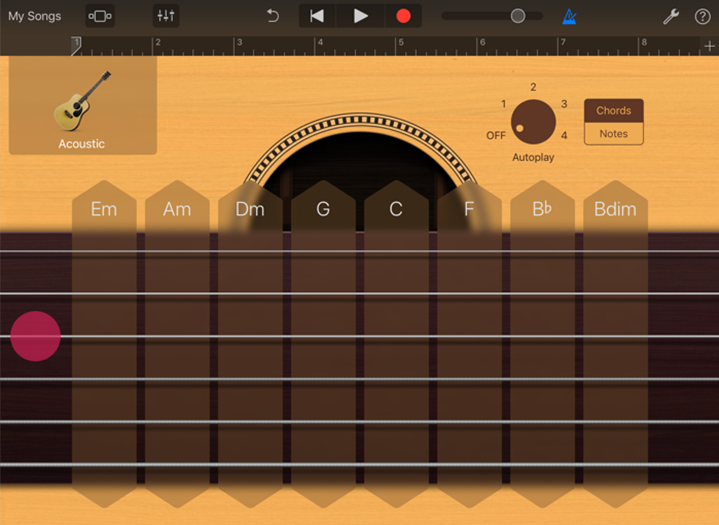Image resolution: width=719 pixels, height=525 pixels.
Task: Play the Bdim chord strip
Action: 615,344
